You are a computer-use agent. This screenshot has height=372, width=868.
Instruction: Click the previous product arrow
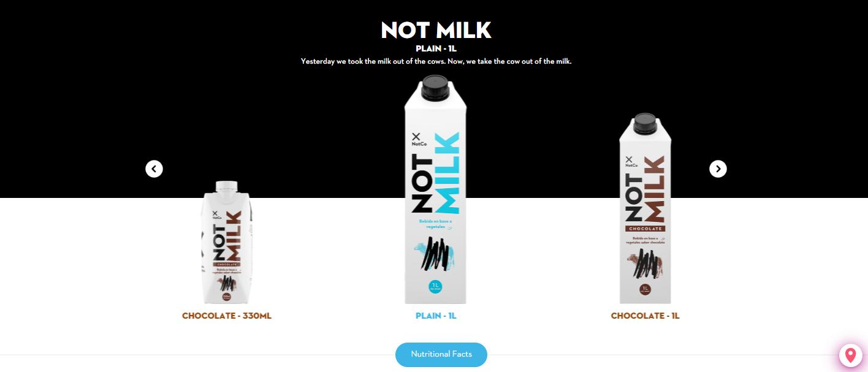(154, 169)
